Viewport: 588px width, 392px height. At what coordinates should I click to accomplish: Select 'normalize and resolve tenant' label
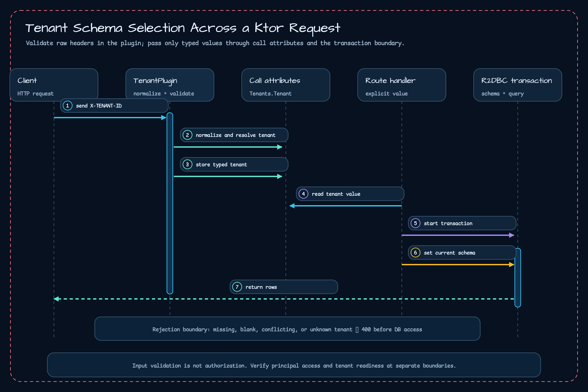coord(236,135)
